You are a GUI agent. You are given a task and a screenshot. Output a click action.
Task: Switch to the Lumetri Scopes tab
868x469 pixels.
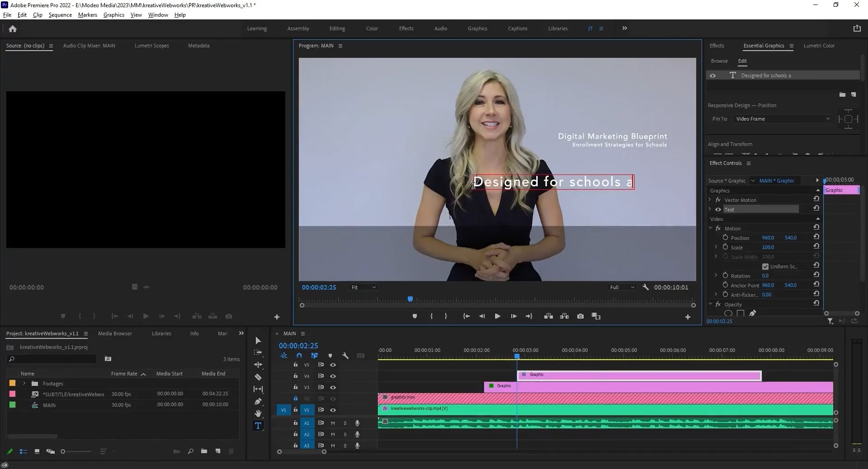coord(152,46)
